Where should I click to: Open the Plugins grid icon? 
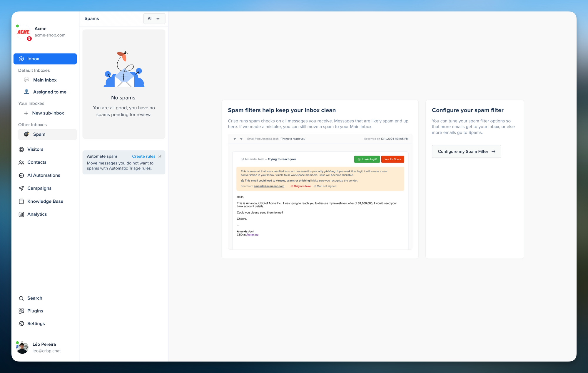pos(21,311)
